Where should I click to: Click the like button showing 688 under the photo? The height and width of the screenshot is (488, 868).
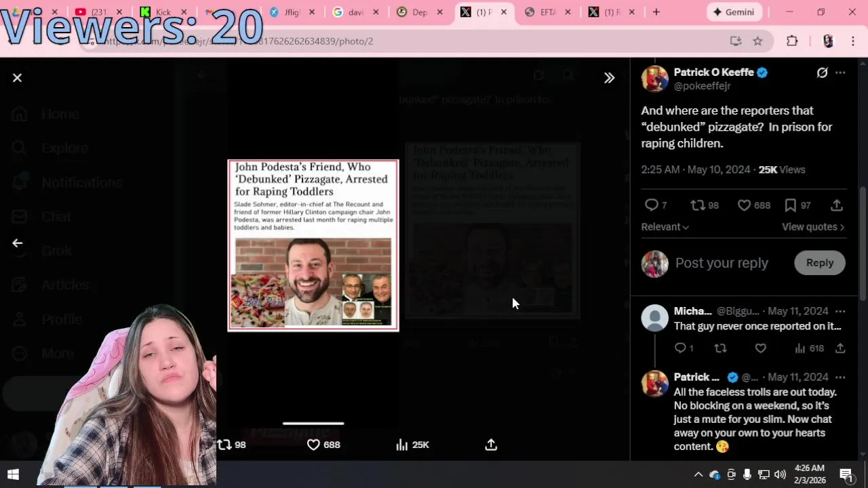[x=323, y=445]
